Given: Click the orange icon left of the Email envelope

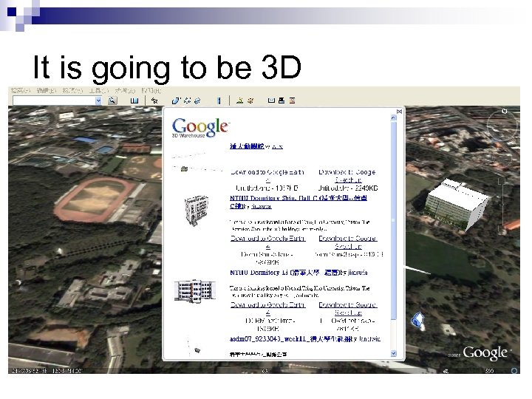Looking at the screenshot, I should coord(250,100).
